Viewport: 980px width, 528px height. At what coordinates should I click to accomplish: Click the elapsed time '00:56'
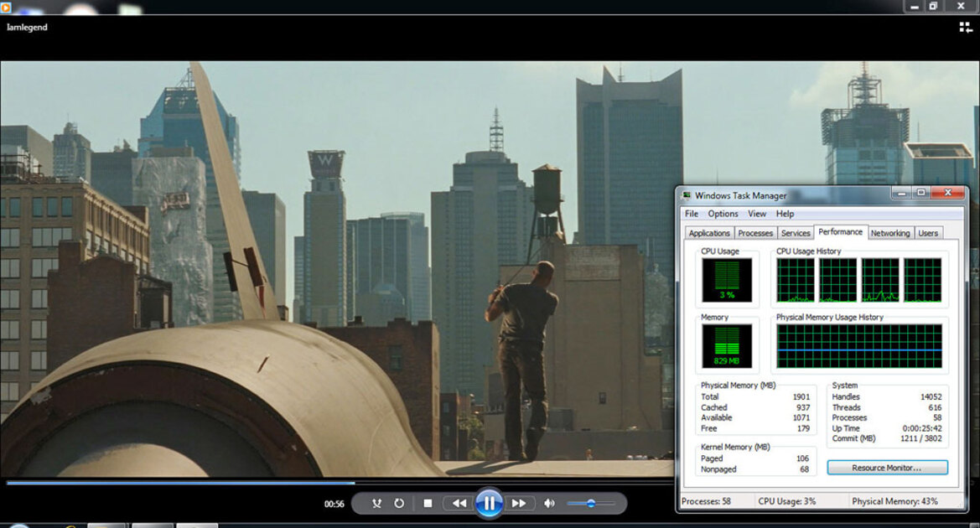(x=334, y=504)
